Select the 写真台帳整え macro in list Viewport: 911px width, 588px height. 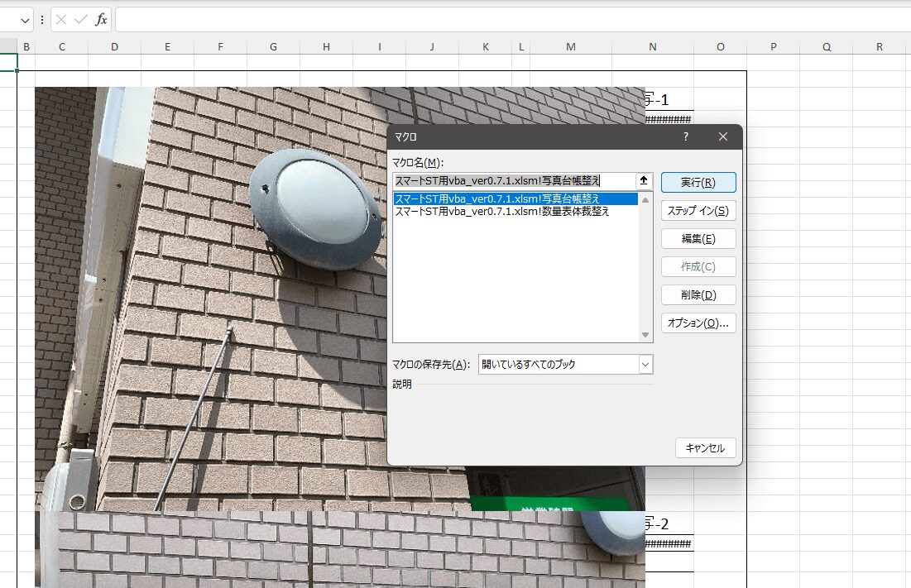(515, 198)
